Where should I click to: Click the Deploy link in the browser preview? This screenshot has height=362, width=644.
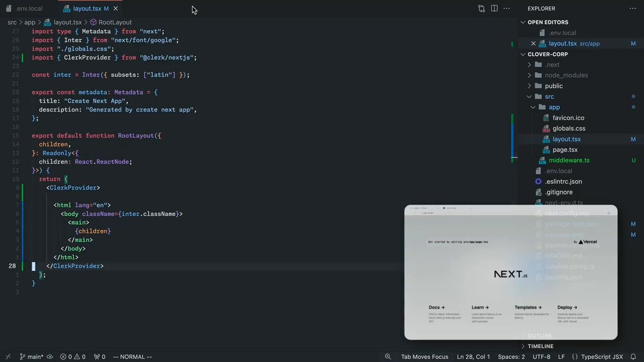coord(568,308)
